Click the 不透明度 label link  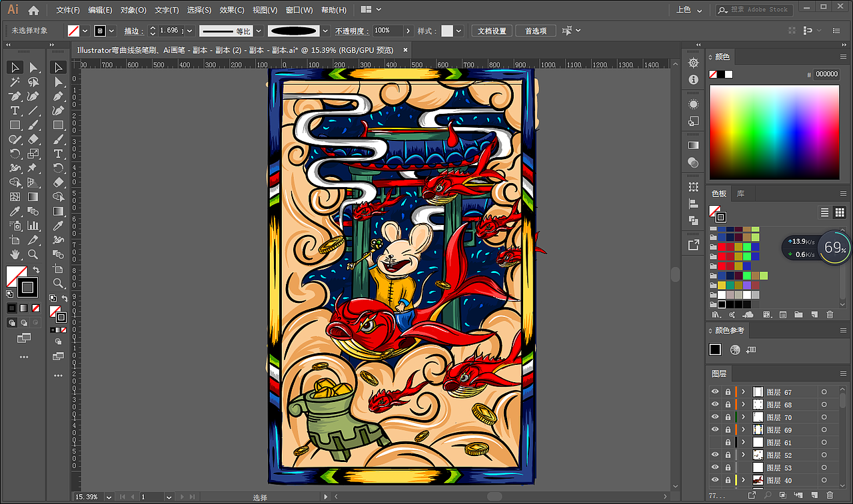[351, 31]
